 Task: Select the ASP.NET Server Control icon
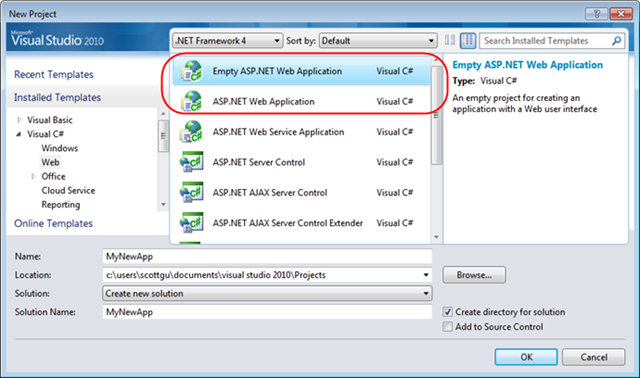[191, 162]
